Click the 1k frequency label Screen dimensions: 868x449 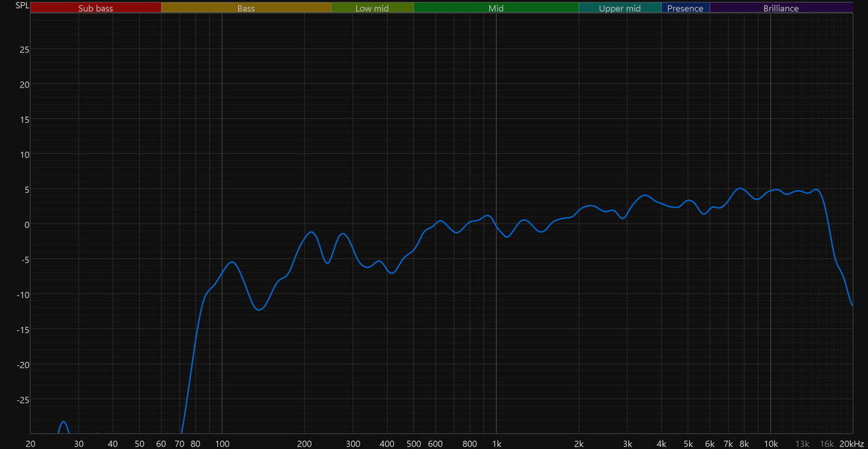(497, 444)
